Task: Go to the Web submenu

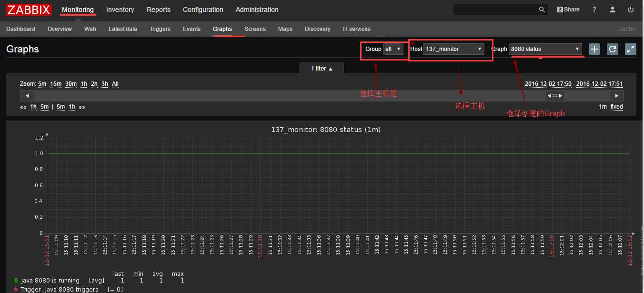Action: (x=90, y=29)
